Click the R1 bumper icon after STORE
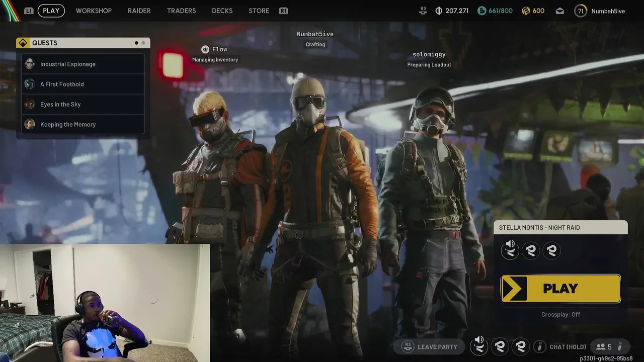 283,11
